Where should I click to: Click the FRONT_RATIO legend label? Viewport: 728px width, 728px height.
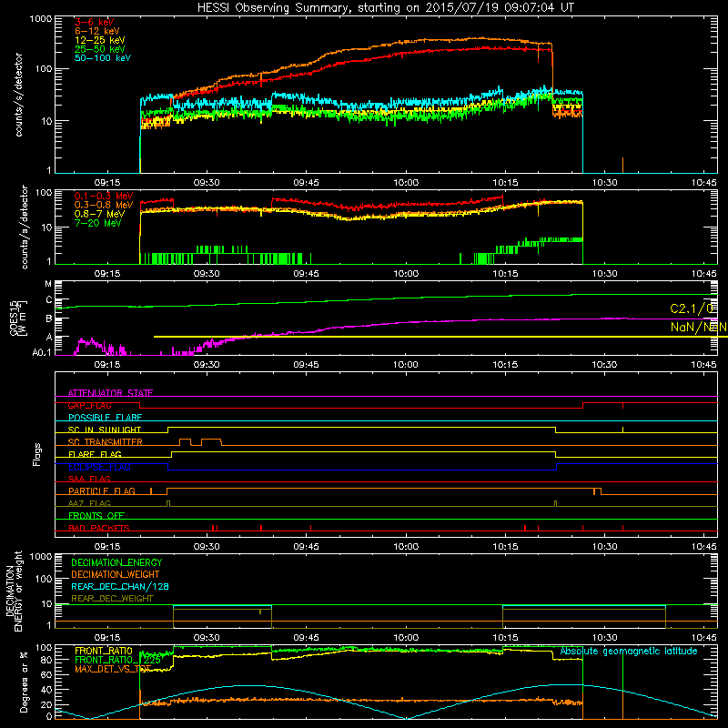tap(104, 651)
